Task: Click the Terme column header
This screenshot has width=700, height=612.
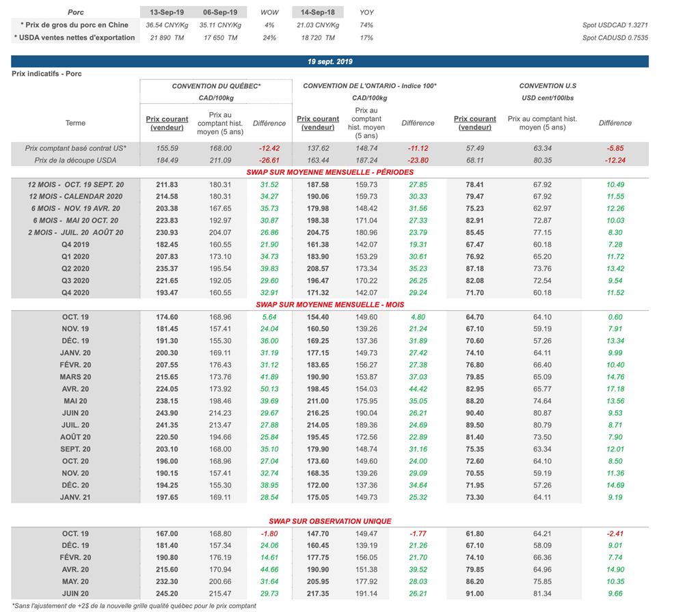Action: (x=75, y=123)
